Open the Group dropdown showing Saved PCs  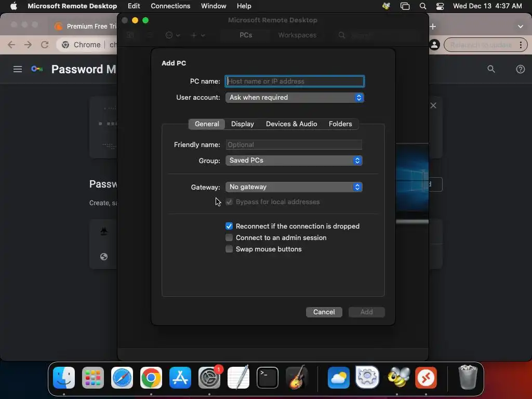294,161
